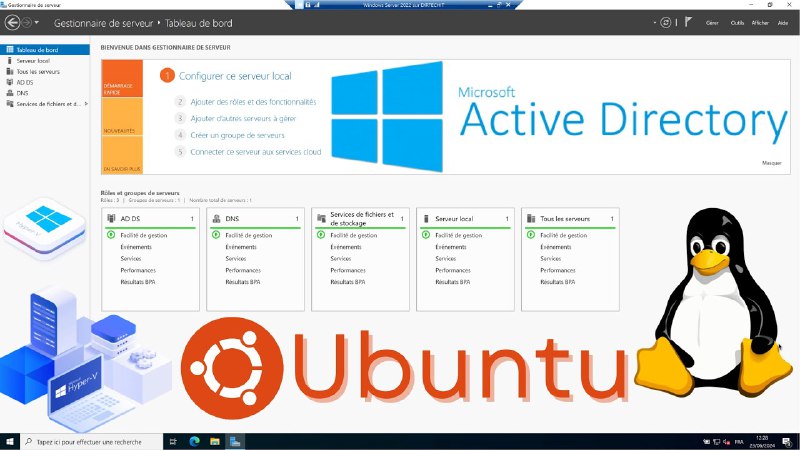The width and height of the screenshot is (800, 450).
Task: Open the Tous les serveurs tile header
Action: tap(570, 218)
